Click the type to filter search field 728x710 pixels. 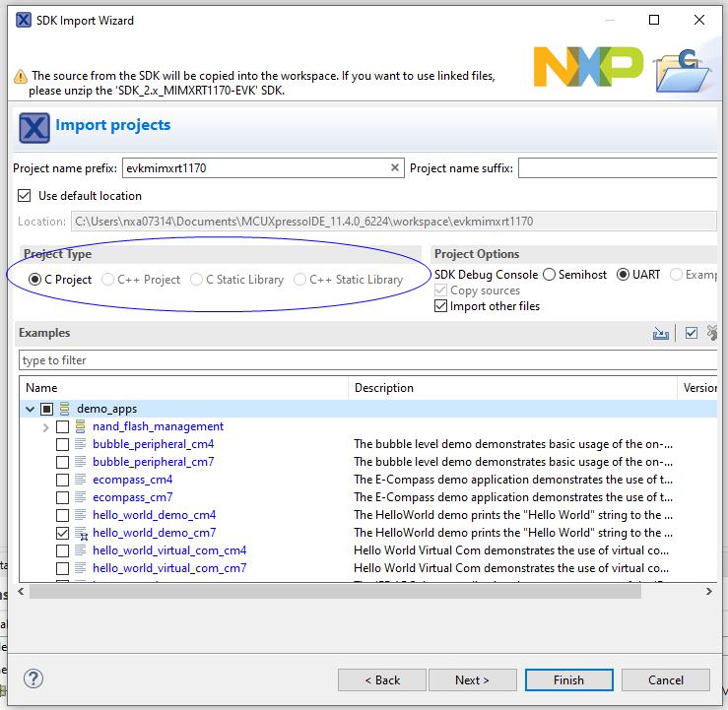tap(364, 360)
